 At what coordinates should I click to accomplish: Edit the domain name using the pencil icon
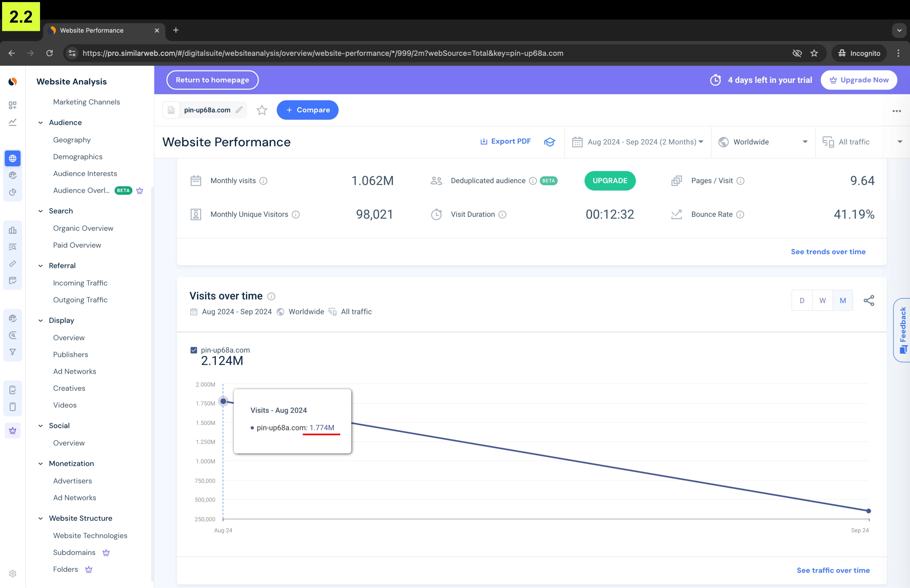pos(239,110)
